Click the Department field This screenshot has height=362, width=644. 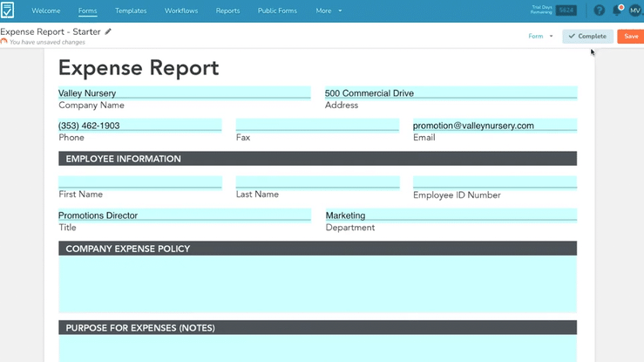[451, 215]
